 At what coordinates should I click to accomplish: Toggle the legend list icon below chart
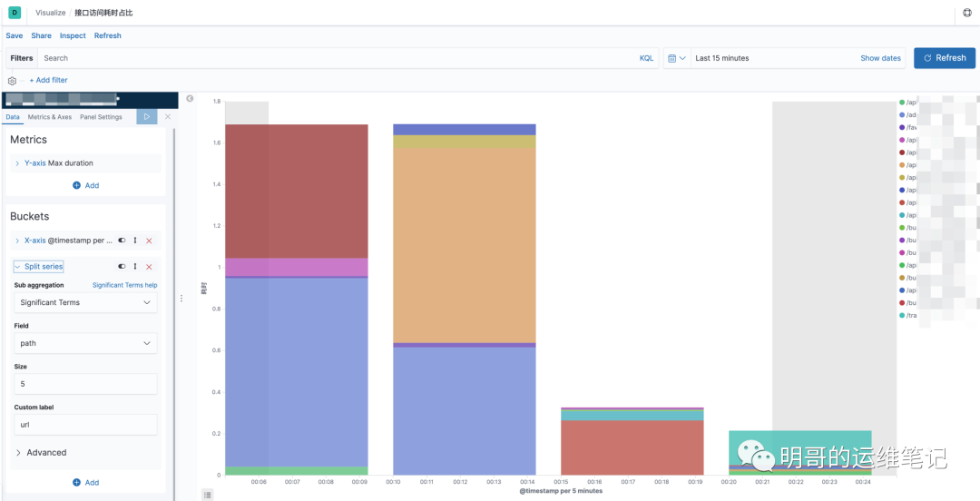click(208, 495)
